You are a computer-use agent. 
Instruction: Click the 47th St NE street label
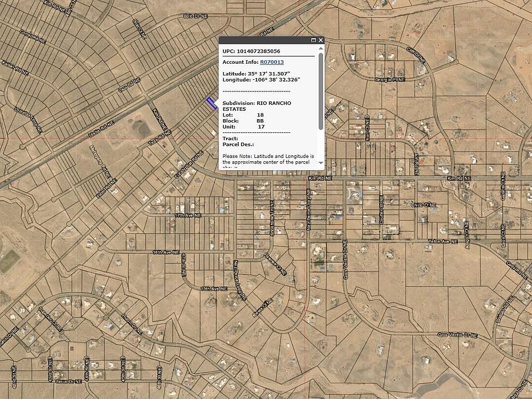[x=183, y=265]
